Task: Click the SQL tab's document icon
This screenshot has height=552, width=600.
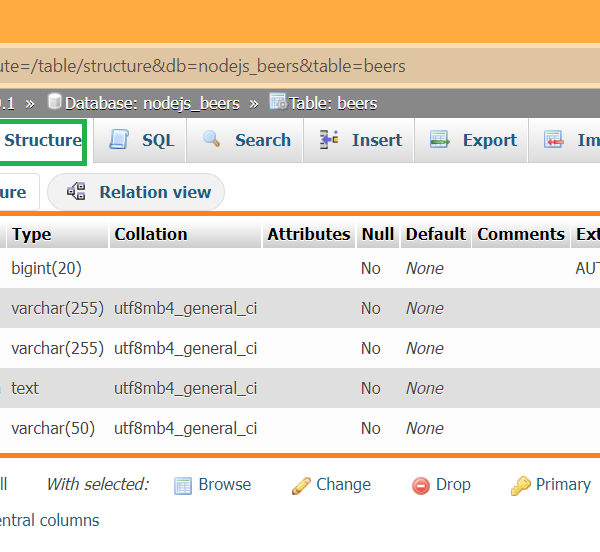Action: (120, 140)
